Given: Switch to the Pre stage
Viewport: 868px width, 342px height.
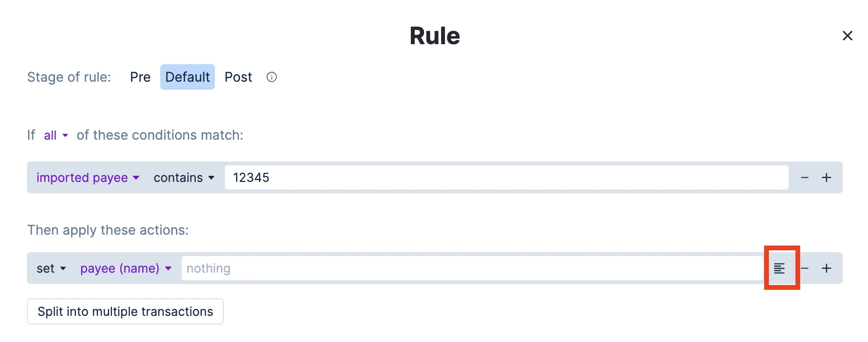Looking at the screenshot, I should click(x=140, y=77).
